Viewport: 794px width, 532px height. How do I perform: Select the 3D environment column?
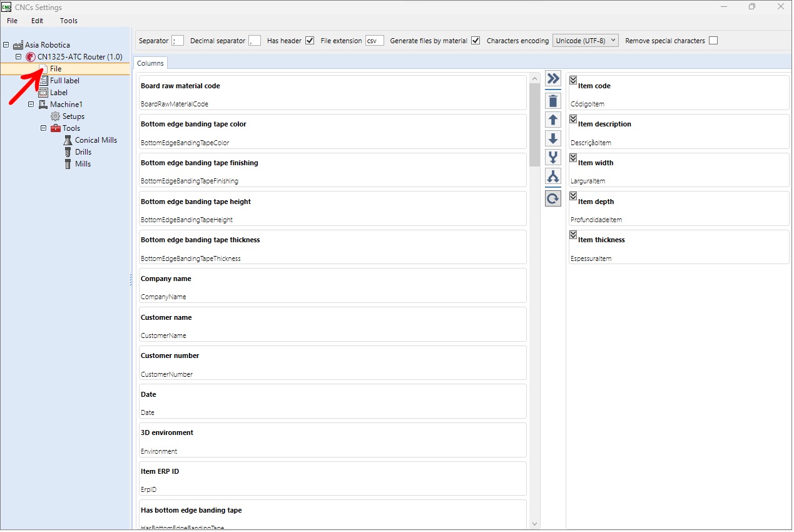tap(332, 440)
